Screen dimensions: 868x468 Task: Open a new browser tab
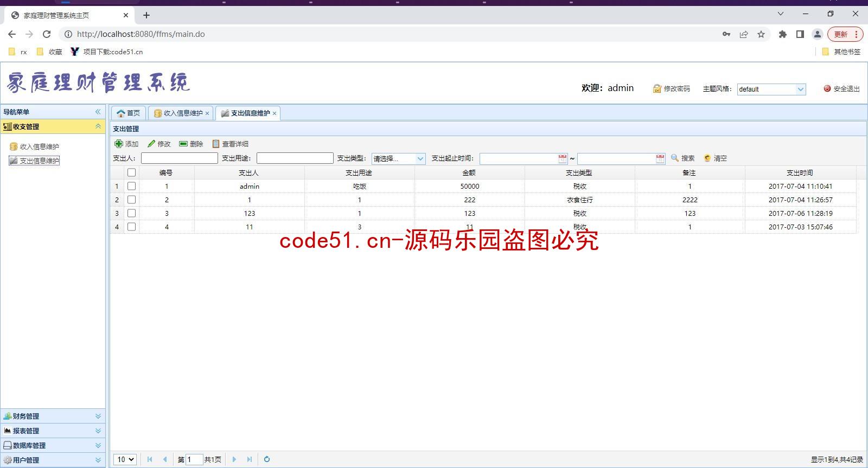[146, 15]
